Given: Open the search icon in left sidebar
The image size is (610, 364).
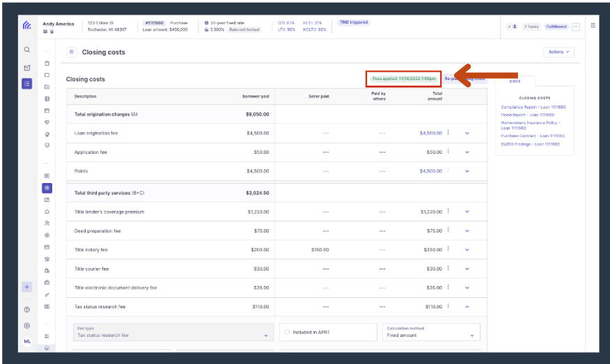Looking at the screenshot, I should pos(27,50).
